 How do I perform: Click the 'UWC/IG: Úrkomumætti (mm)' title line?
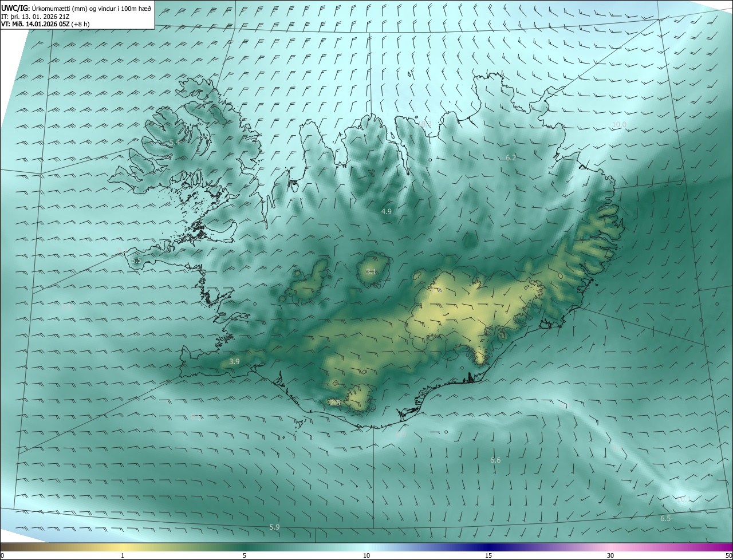pyautogui.click(x=76, y=8)
